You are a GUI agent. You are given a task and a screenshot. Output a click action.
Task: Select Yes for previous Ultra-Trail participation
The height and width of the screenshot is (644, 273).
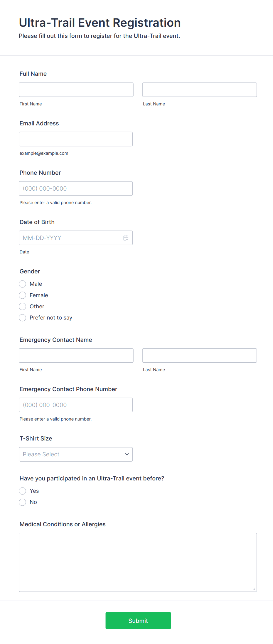pyautogui.click(x=22, y=491)
